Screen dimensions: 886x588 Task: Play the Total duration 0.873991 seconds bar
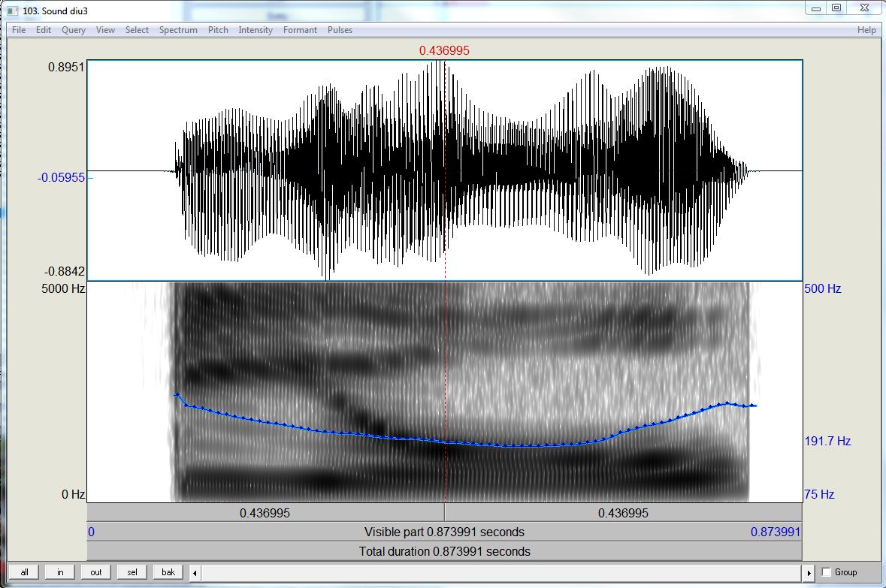pyautogui.click(x=444, y=551)
